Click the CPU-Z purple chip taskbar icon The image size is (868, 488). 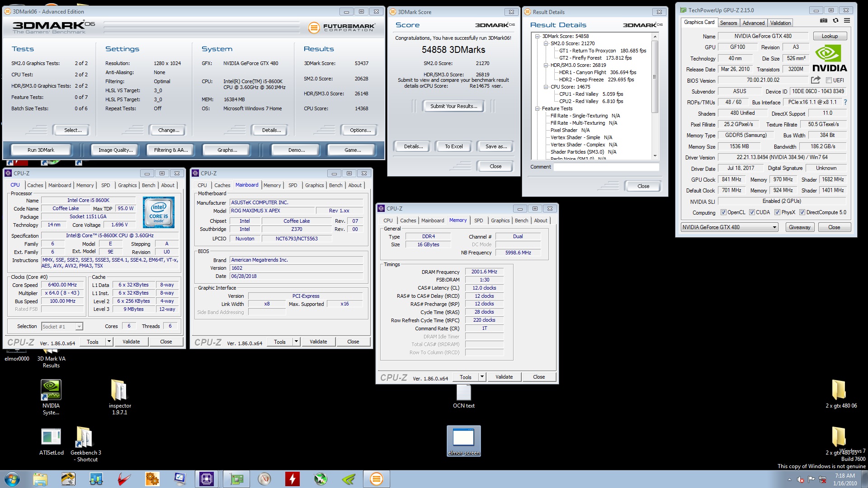coord(207,479)
